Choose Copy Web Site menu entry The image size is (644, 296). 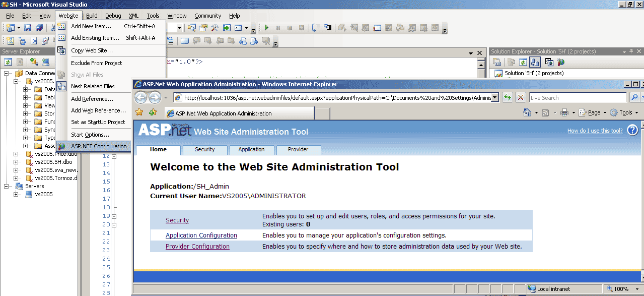click(111, 50)
